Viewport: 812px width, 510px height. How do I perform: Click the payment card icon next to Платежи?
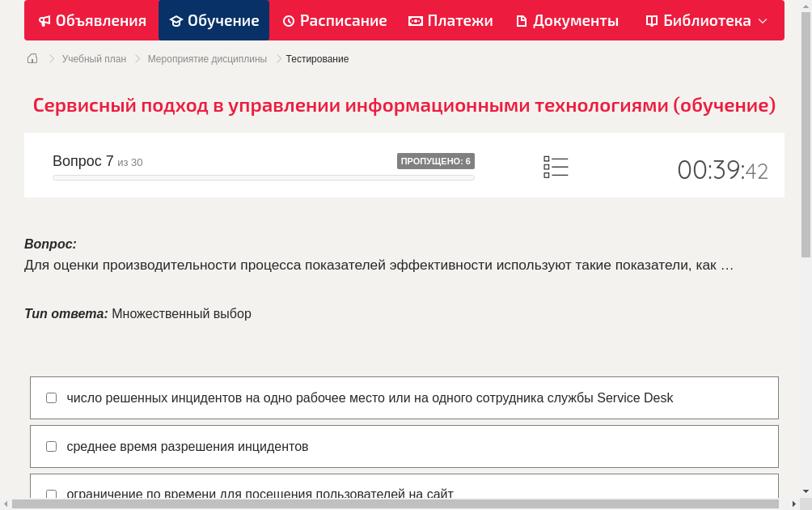(x=415, y=20)
